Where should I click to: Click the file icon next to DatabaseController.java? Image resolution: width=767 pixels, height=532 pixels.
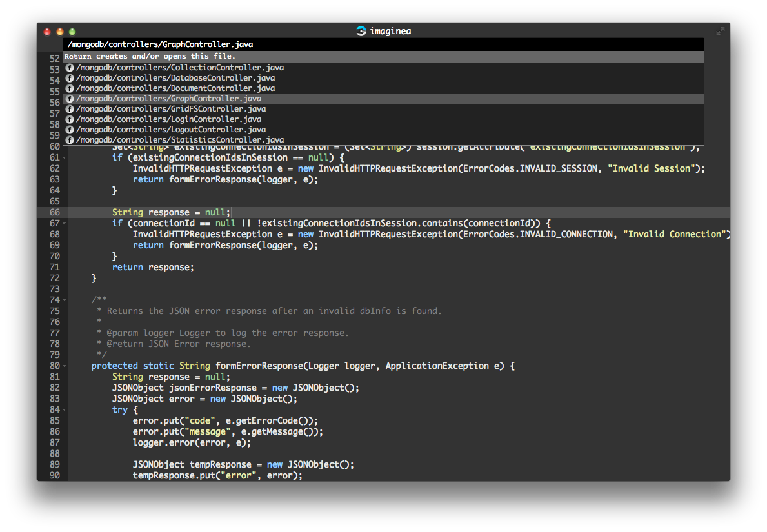coord(70,78)
